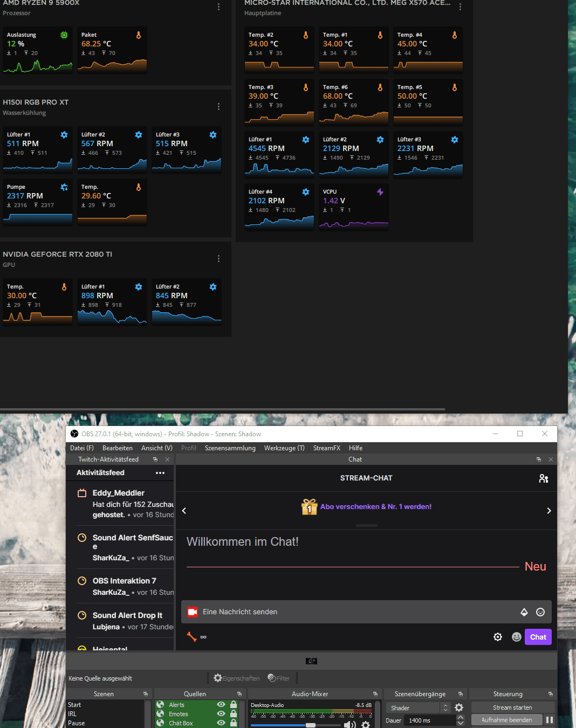Click fan icon on H150i Lüfter #1 tile
This screenshot has width=576, height=728.
[64, 135]
